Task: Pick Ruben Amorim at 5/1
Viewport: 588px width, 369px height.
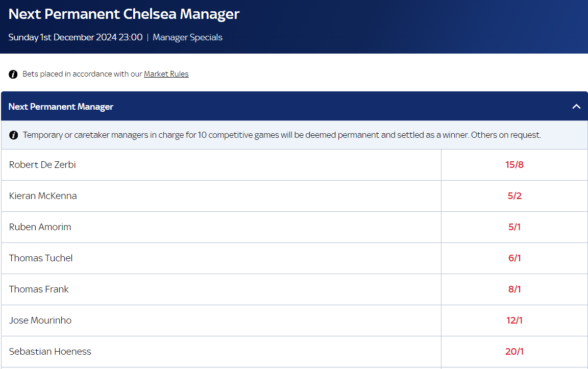Action: [514, 227]
